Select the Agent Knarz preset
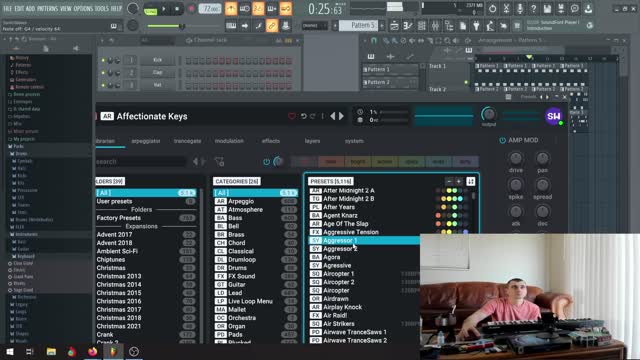The height and width of the screenshot is (360, 640). [x=340, y=216]
